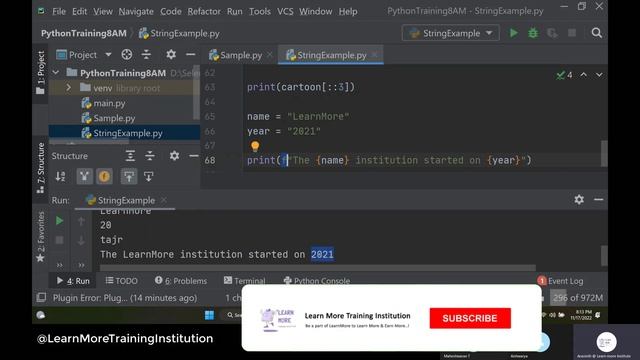640x360 pixels.
Task: Open the File menu
Action: 59,11
